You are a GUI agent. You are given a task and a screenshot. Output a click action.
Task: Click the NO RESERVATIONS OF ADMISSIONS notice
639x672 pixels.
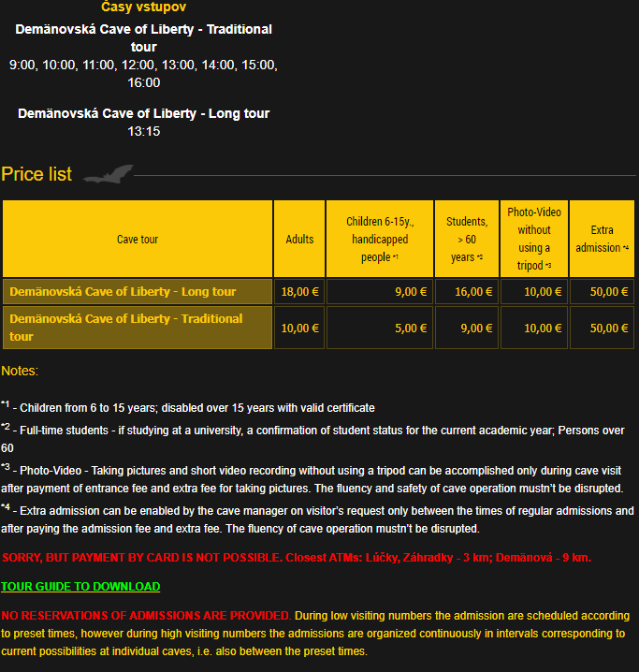pos(146,616)
